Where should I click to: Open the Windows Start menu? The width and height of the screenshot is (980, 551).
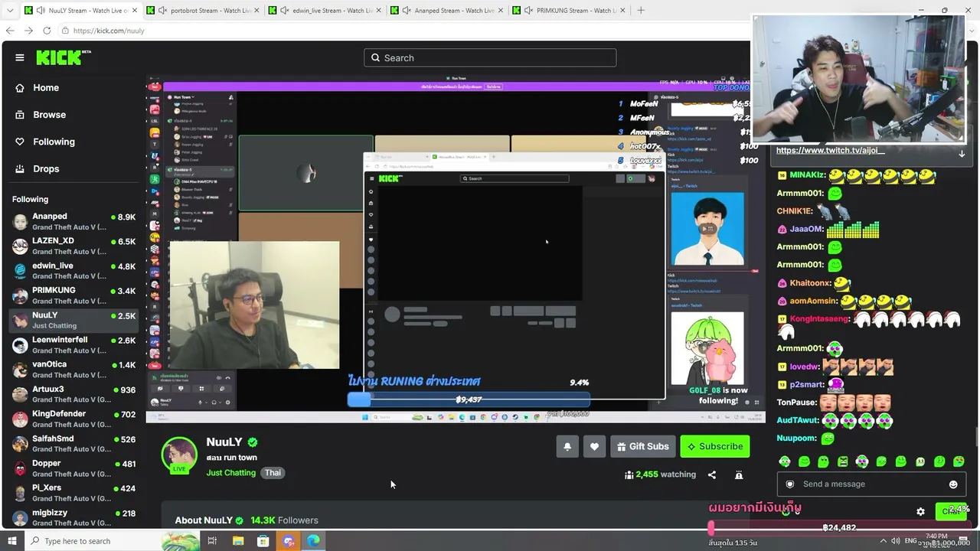[12, 541]
